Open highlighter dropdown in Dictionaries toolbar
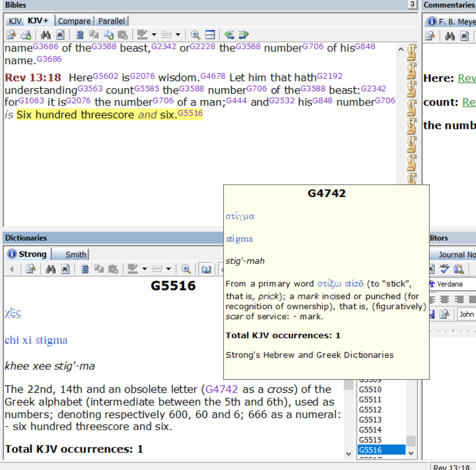Viewport: 476px width, 470px height. (x=145, y=268)
